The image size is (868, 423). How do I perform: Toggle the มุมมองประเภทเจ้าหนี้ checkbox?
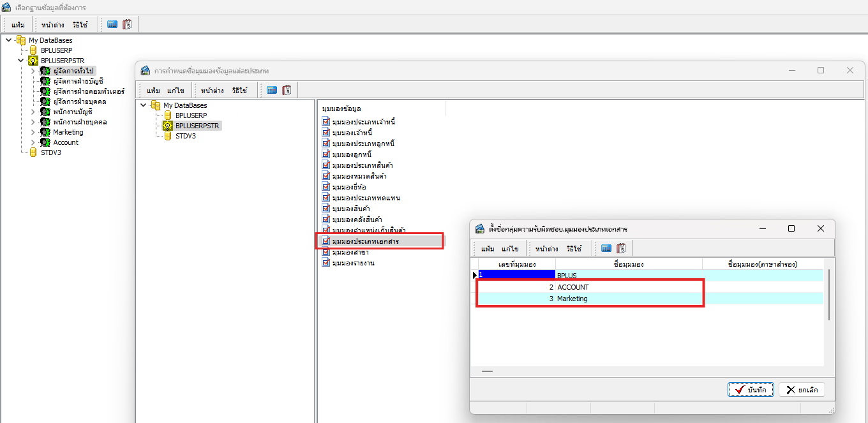pyautogui.click(x=326, y=122)
